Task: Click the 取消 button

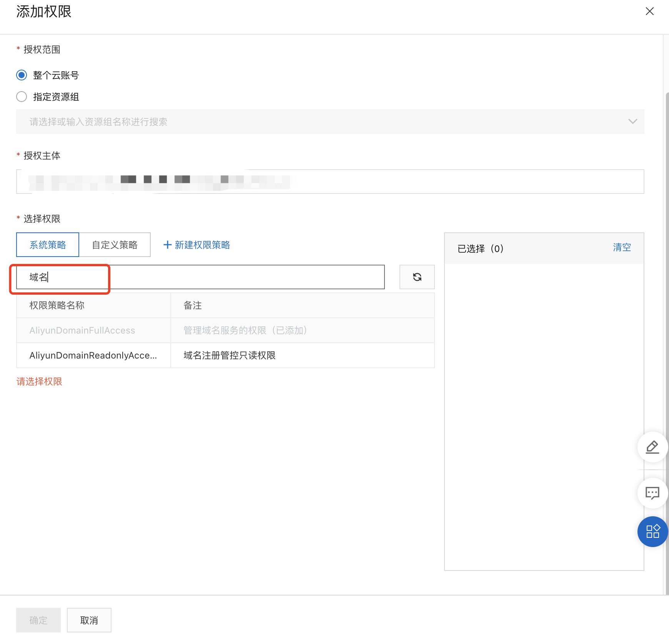Action: point(89,620)
